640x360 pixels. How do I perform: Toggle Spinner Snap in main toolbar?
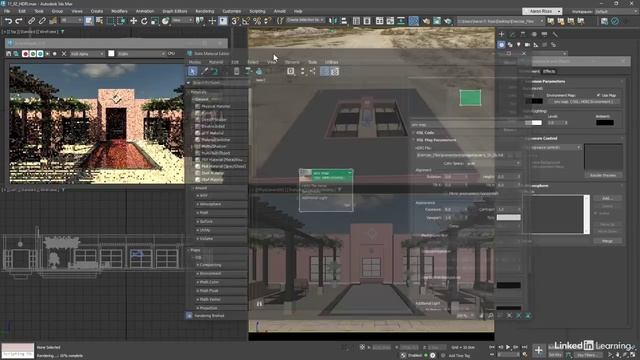(268, 21)
